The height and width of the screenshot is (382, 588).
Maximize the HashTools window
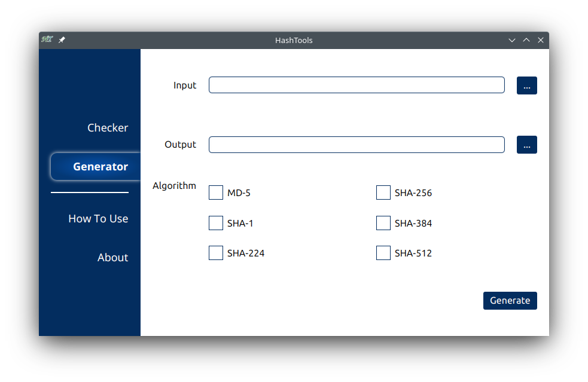526,40
